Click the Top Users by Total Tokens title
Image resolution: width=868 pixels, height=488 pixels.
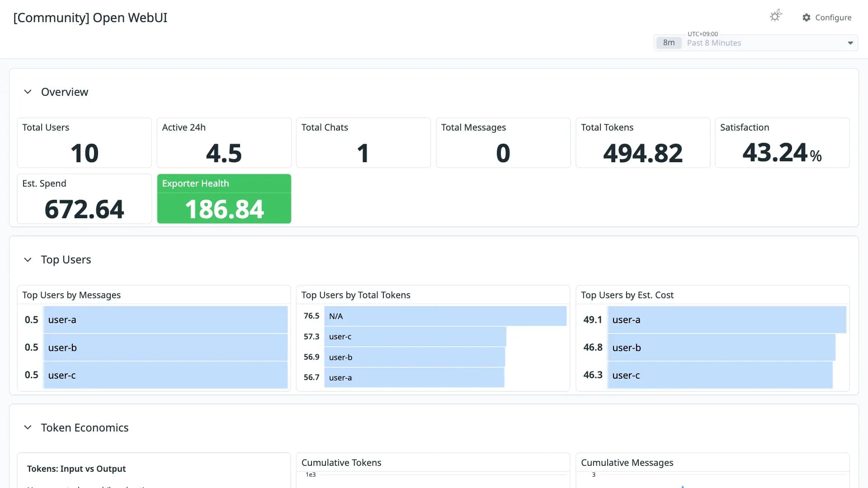[356, 295]
